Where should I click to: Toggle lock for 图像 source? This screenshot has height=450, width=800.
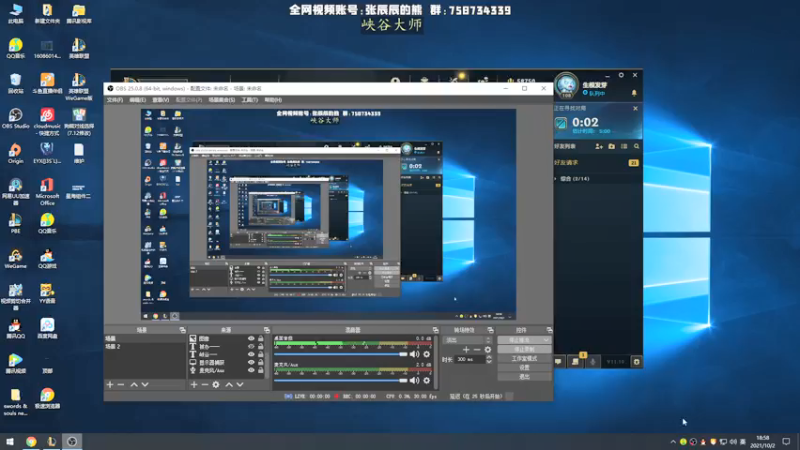tap(261, 338)
